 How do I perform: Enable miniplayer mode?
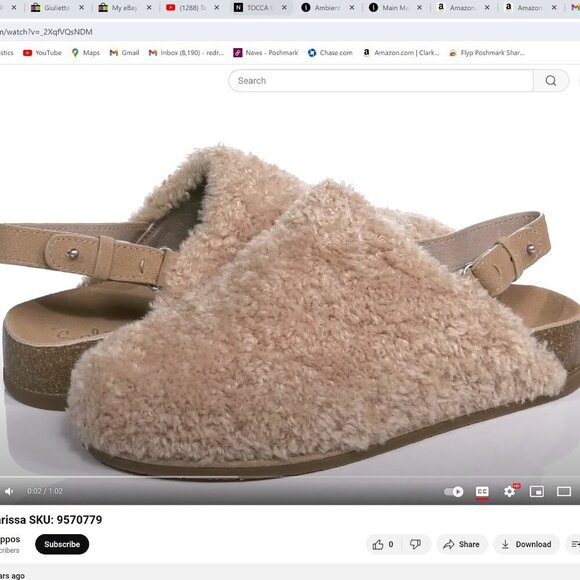click(x=537, y=491)
